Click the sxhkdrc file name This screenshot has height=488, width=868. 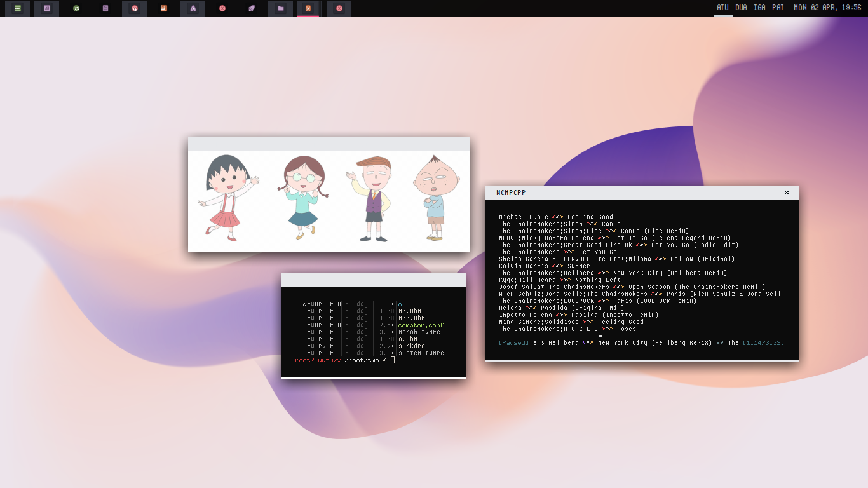(412, 346)
